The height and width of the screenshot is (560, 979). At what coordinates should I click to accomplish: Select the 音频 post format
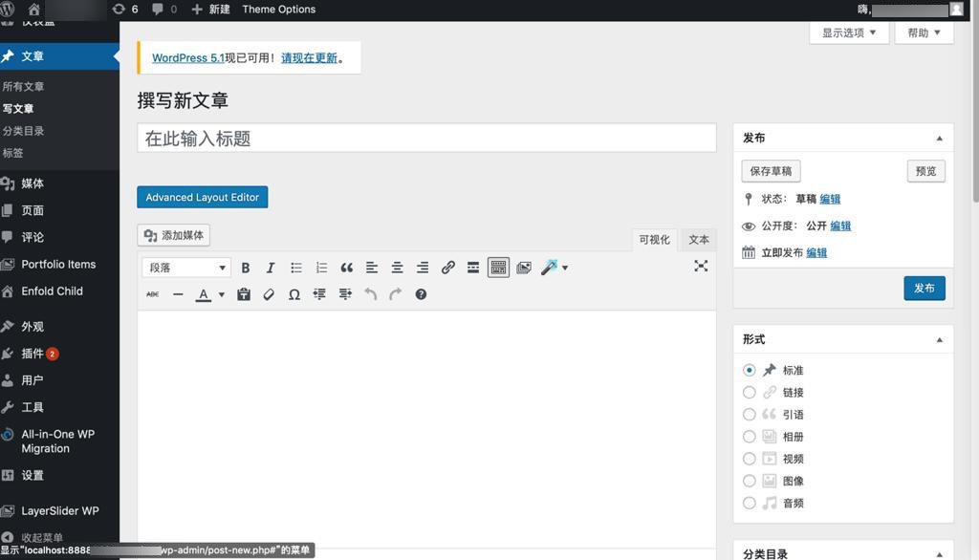(750, 504)
